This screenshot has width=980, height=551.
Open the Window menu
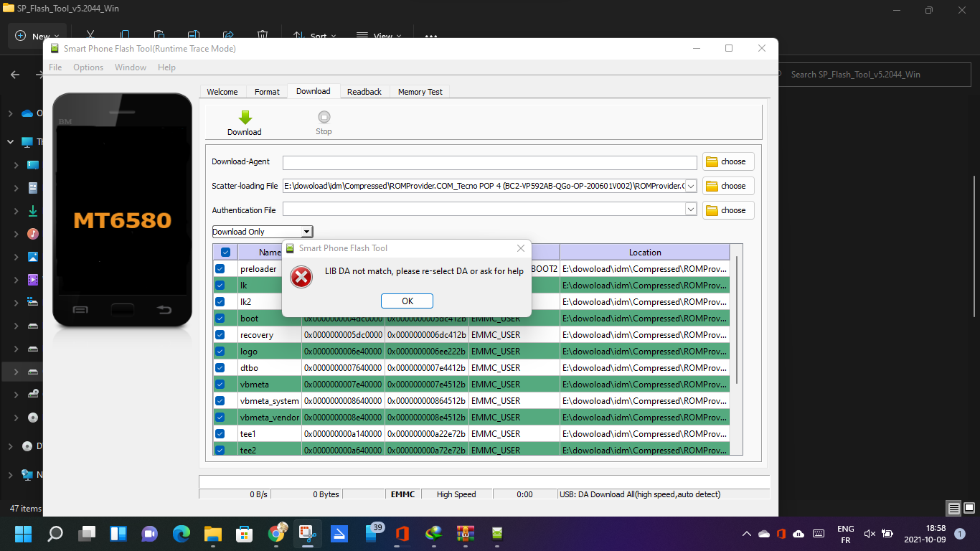tap(131, 67)
